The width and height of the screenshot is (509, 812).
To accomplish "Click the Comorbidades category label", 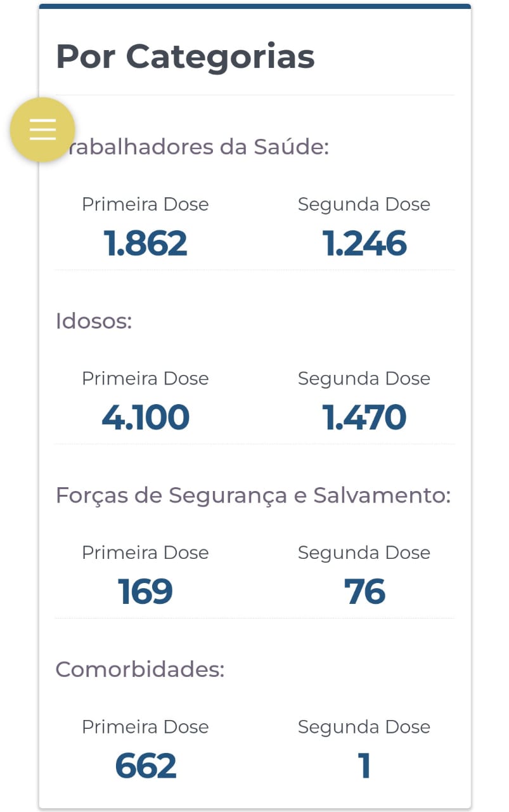I will click(140, 669).
